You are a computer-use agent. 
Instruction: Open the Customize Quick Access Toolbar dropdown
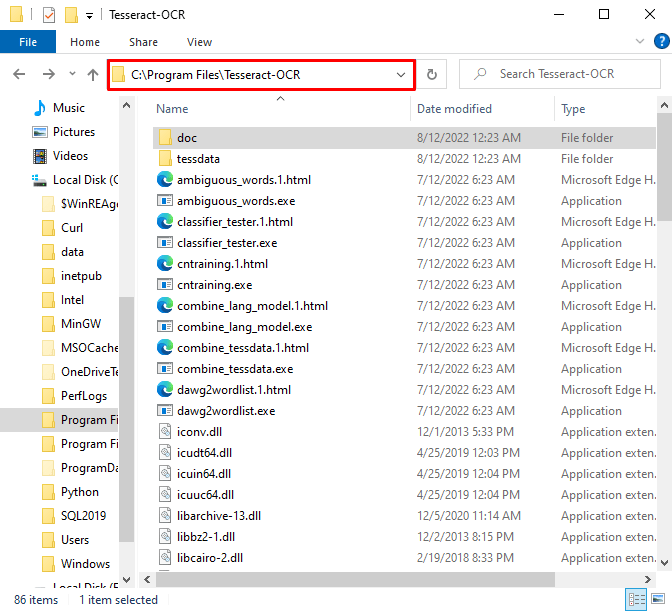89,16
